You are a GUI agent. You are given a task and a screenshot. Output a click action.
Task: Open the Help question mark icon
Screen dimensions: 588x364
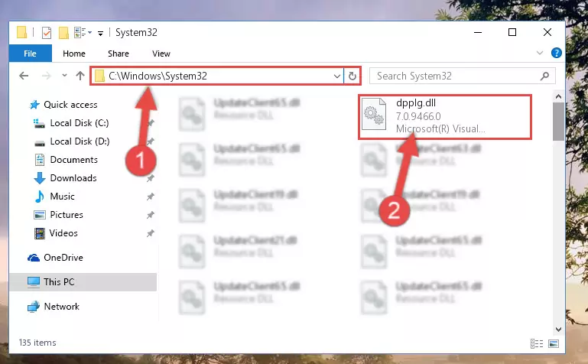click(556, 53)
